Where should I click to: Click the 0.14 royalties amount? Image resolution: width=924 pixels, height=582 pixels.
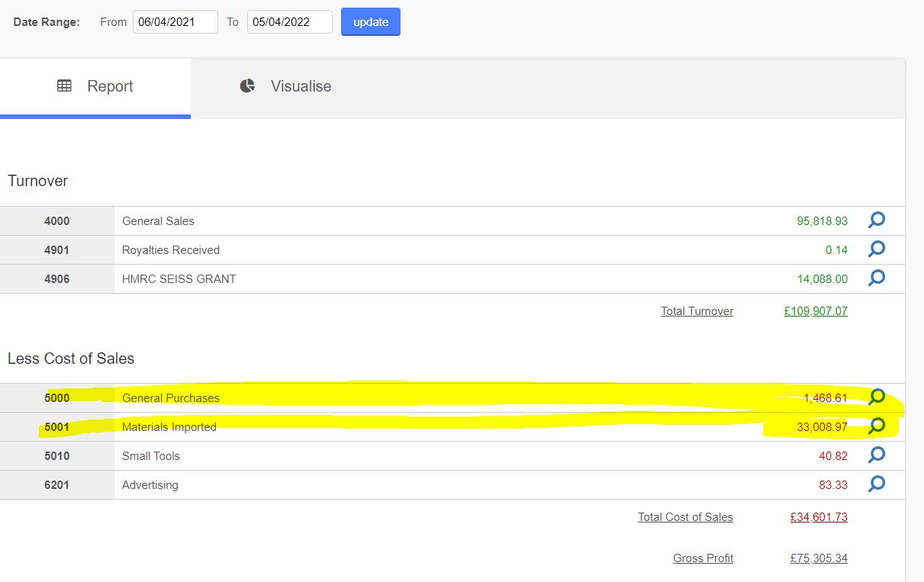[x=836, y=250]
